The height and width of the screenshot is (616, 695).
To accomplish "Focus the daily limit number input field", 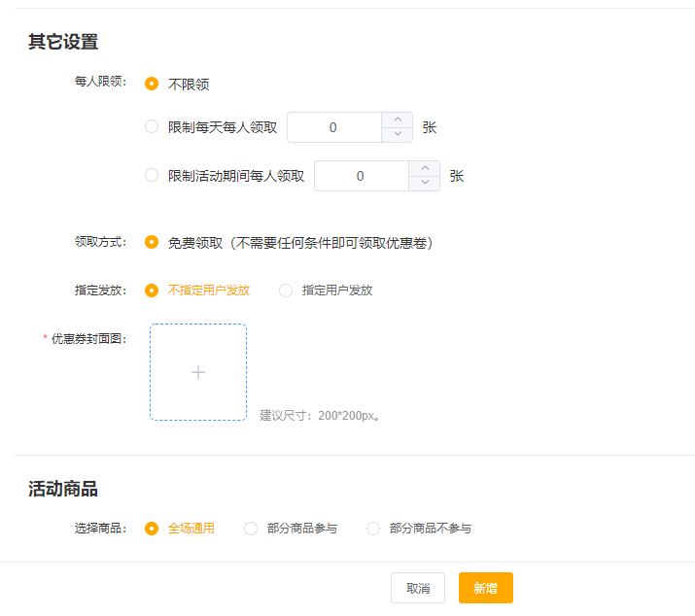I will [x=333, y=127].
